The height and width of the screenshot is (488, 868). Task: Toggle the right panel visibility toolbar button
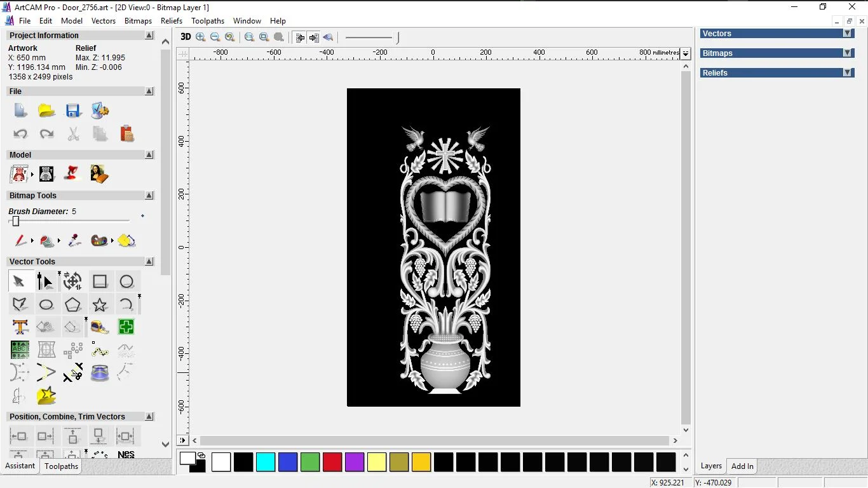[x=314, y=37]
